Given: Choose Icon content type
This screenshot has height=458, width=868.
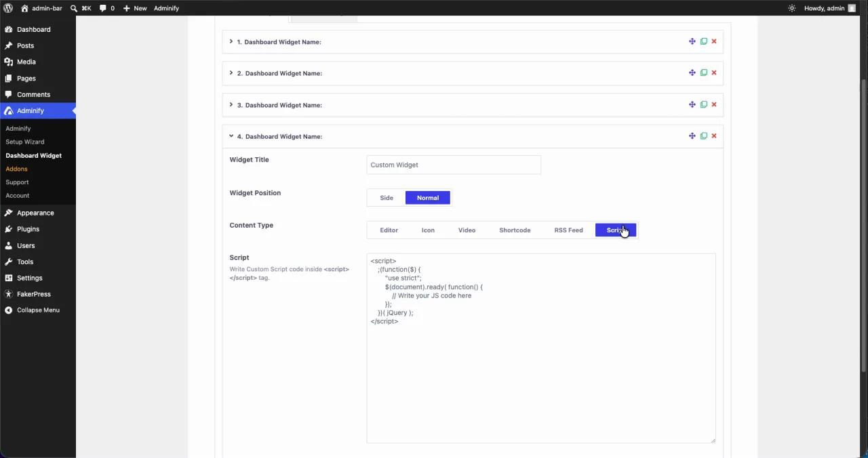Looking at the screenshot, I should pyautogui.click(x=428, y=230).
